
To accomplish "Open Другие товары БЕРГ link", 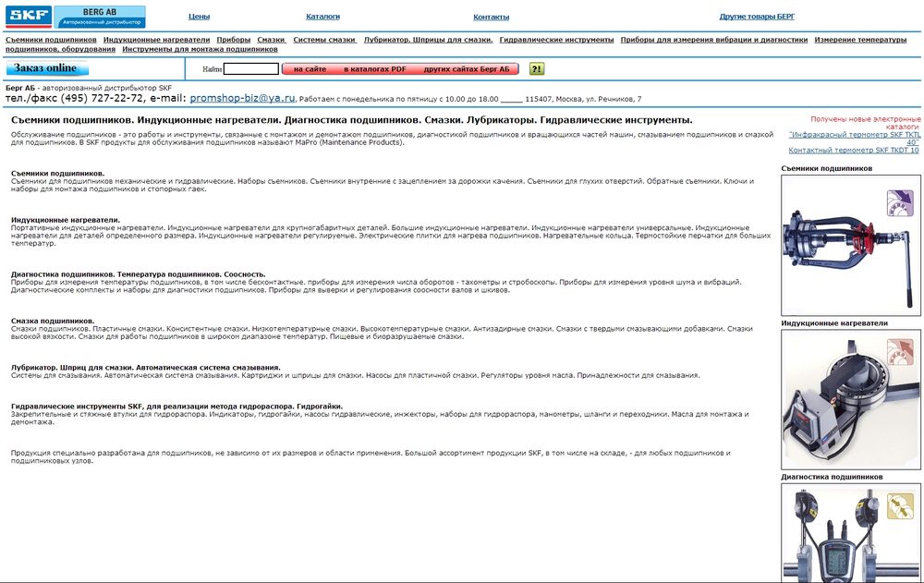I will [x=757, y=17].
